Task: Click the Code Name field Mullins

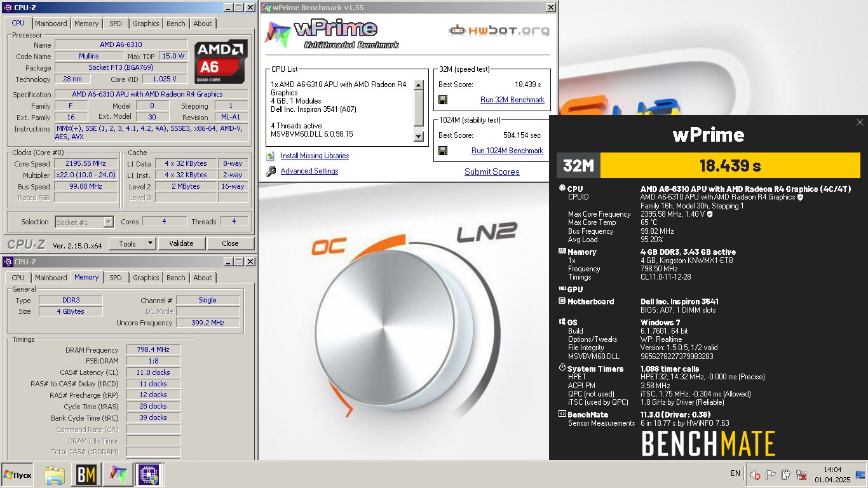Action: tap(89, 56)
